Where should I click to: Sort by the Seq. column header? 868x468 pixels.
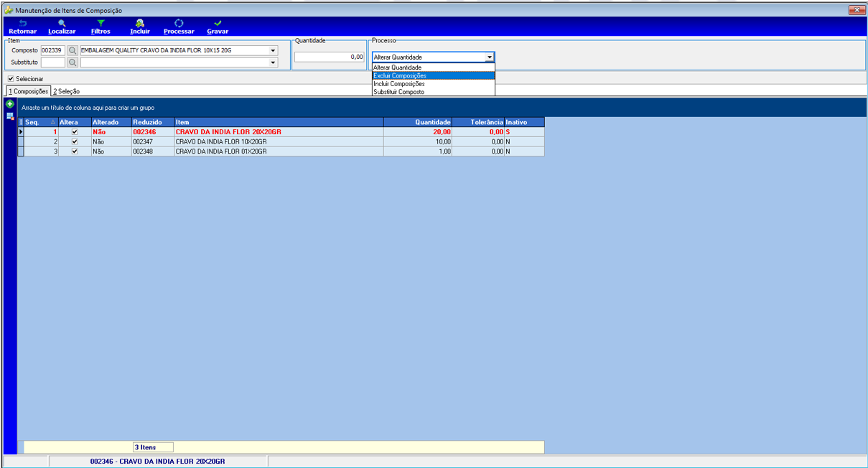(40, 122)
